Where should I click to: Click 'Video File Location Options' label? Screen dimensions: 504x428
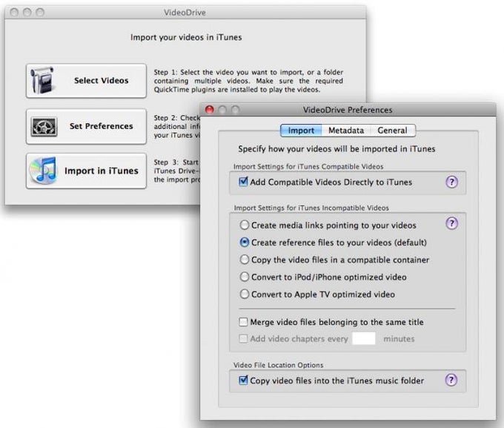(x=279, y=365)
